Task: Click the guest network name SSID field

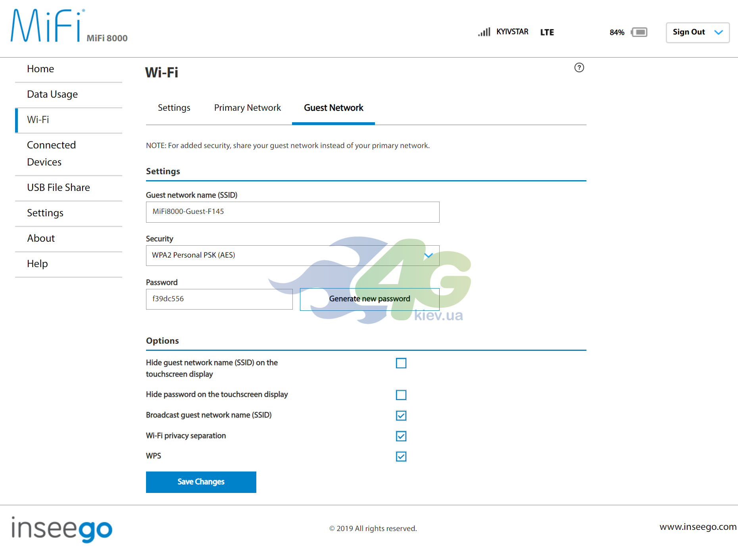Action: (292, 212)
